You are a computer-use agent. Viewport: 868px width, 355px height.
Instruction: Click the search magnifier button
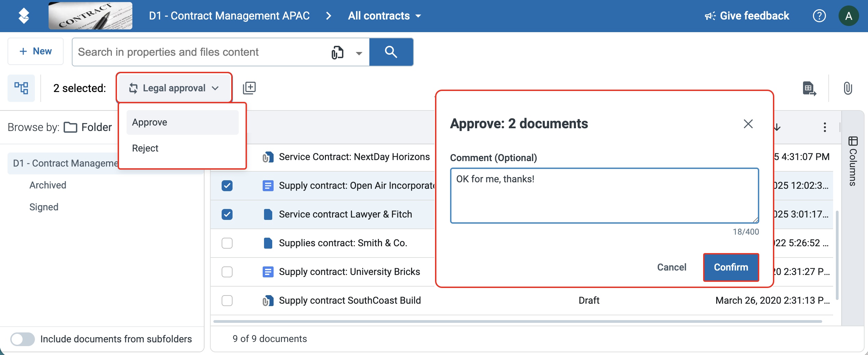[391, 52]
